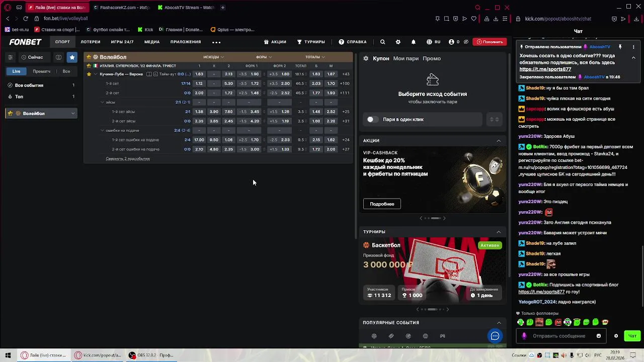The width and height of the screenshot is (644, 362).
Task: Open the three-dot menu on pinned message
Action: pyautogui.click(x=633, y=47)
